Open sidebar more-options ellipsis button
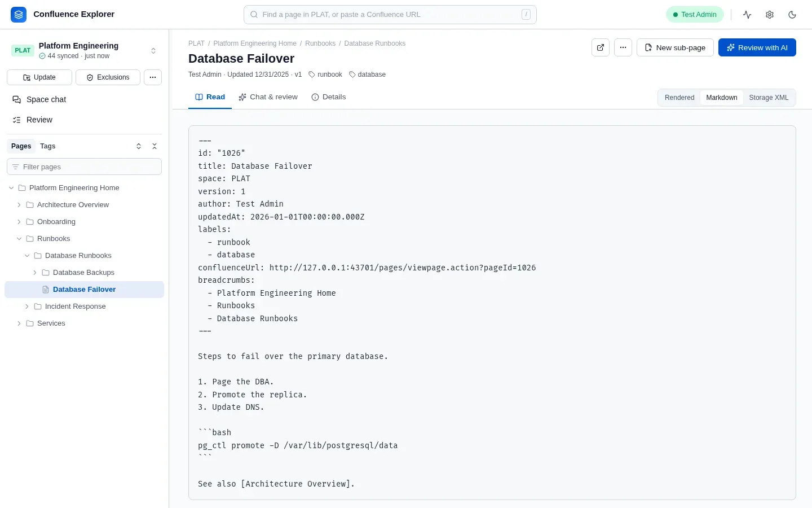The image size is (812, 508). [153, 77]
